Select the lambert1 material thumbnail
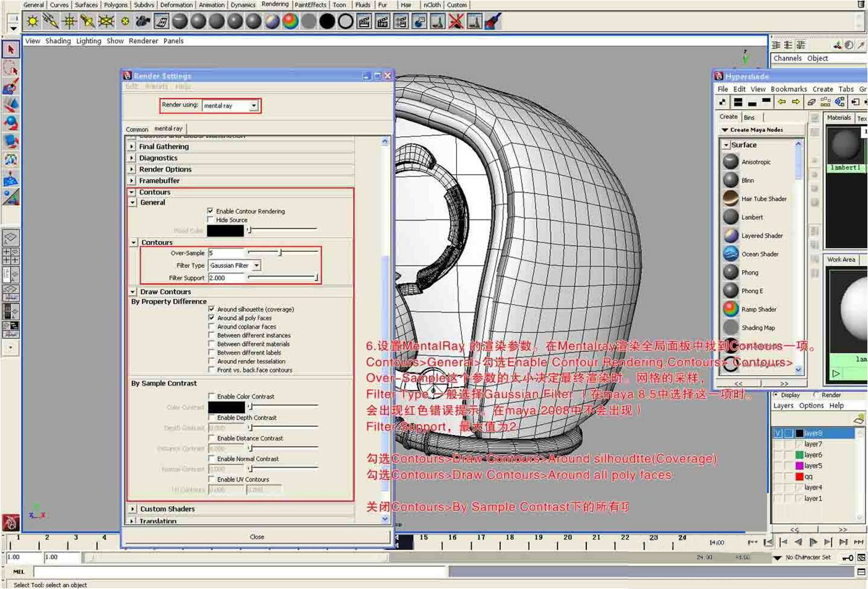The height and width of the screenshot is (589, 868). point(845,149)
